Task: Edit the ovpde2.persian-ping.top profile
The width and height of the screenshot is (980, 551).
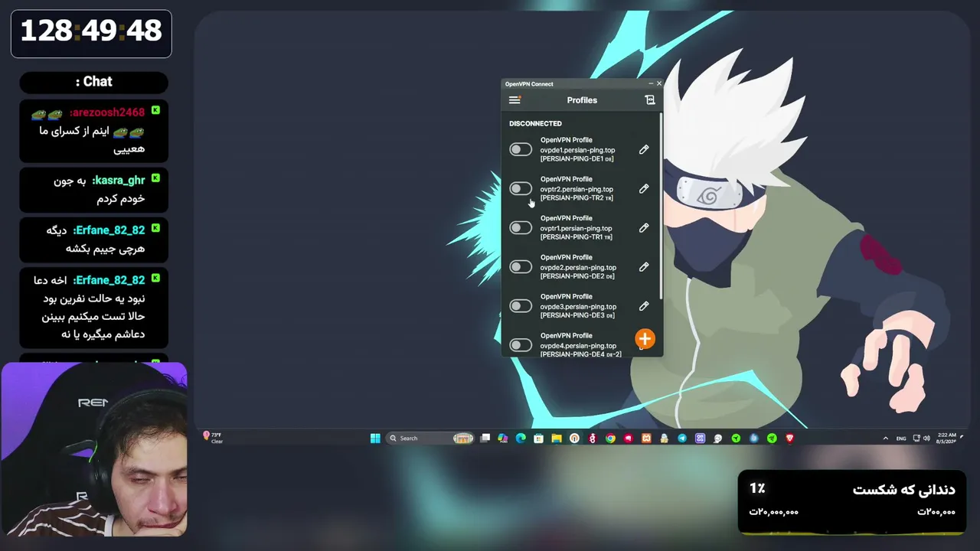Action: click(x=644, y=267)
